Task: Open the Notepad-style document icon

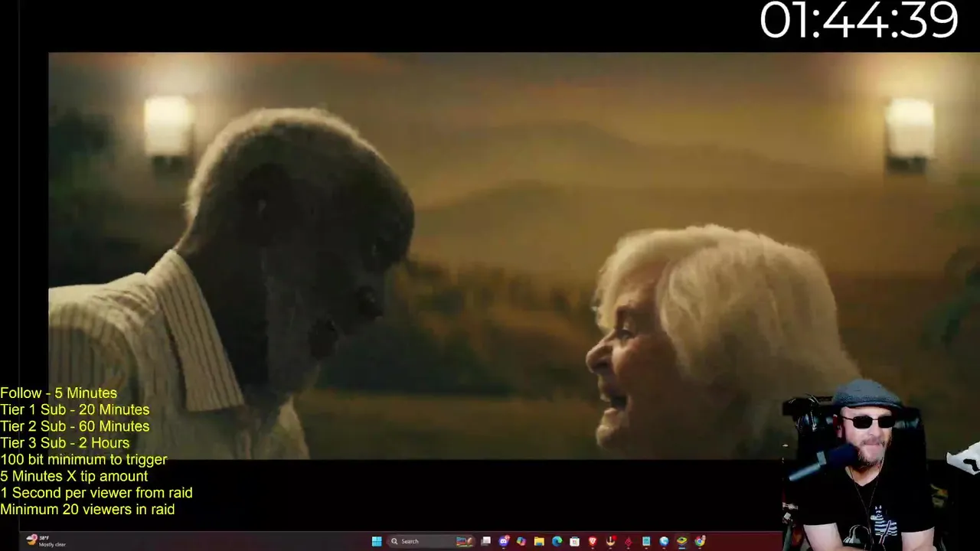Action: [x=646, y=541]
